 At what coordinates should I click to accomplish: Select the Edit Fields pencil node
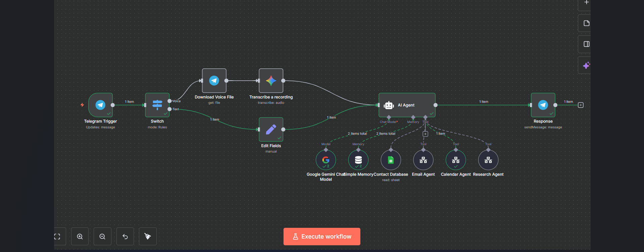[x=271, y=129]
